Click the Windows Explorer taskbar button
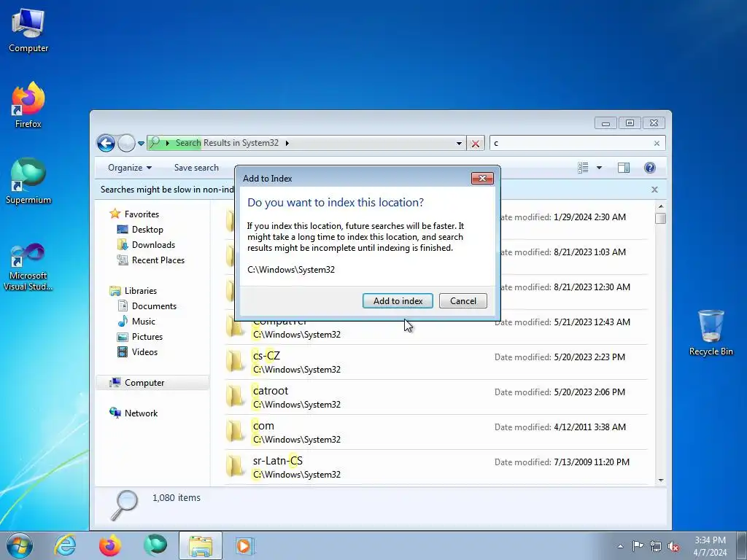Screen dimensions: 747x560 coord(201,545)
